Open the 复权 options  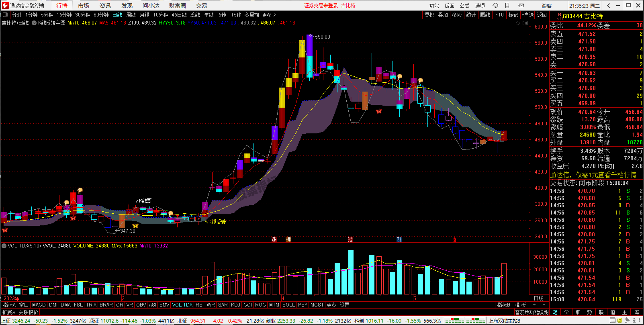tap(429, 15)
